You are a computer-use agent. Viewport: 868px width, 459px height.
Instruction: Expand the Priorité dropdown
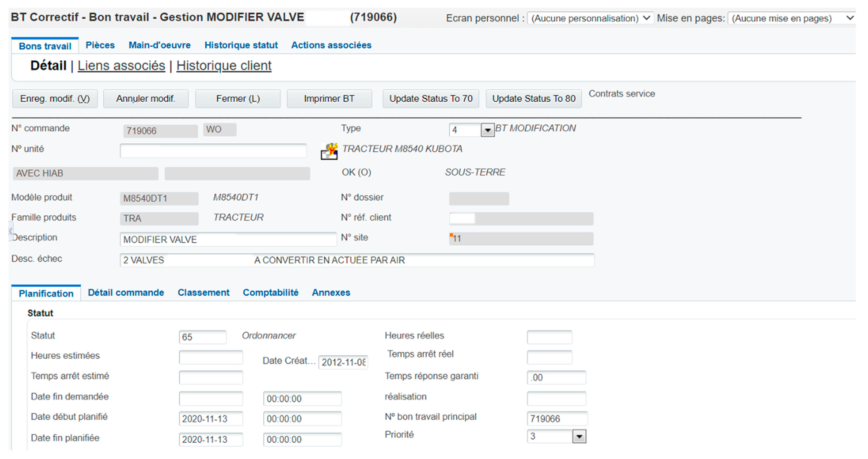tap(579, 436)
